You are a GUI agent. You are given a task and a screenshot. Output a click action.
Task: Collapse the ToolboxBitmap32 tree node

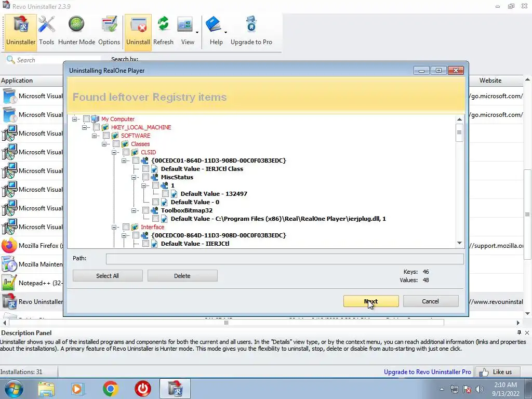pyautogui.click(x=134, y=210)
